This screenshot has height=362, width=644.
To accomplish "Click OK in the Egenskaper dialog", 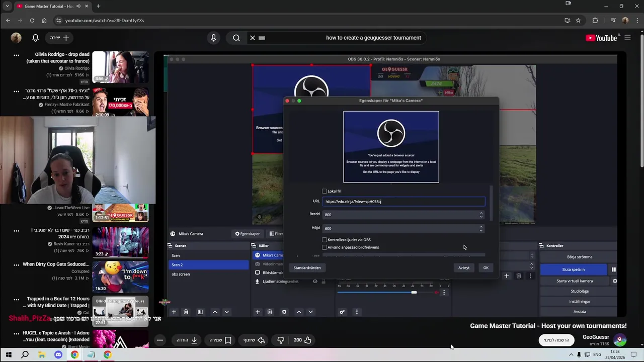I will (486, 268).
